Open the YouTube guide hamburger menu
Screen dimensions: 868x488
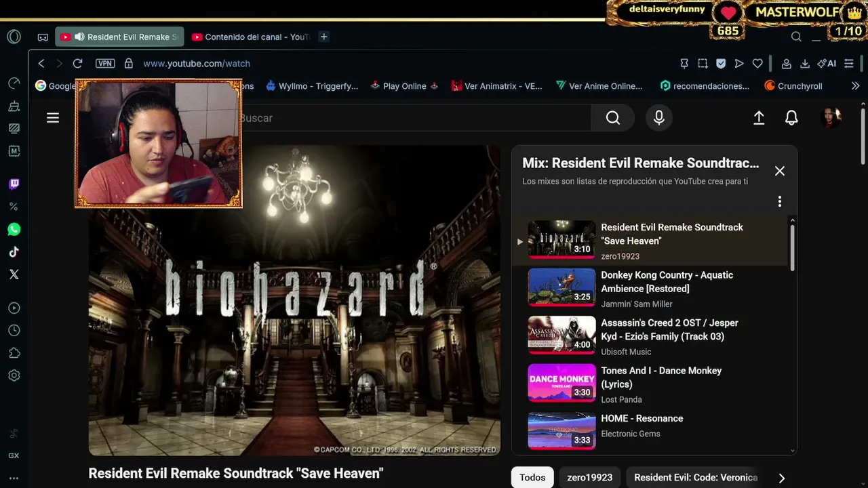click(53, 118)
